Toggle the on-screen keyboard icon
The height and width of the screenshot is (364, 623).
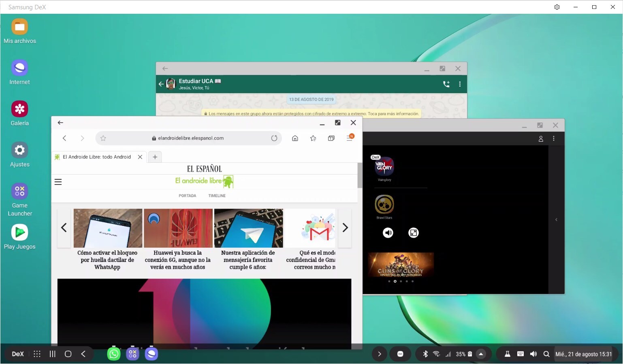click(x=521, y=354)
